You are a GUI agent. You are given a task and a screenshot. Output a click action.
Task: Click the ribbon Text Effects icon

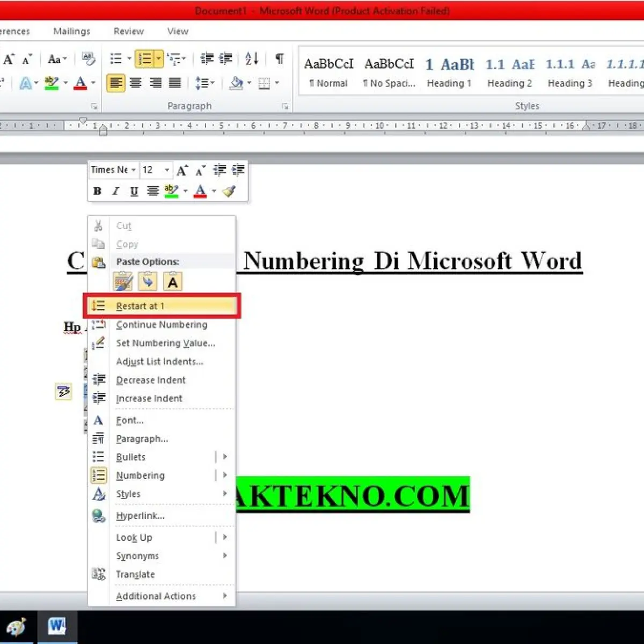25,83
